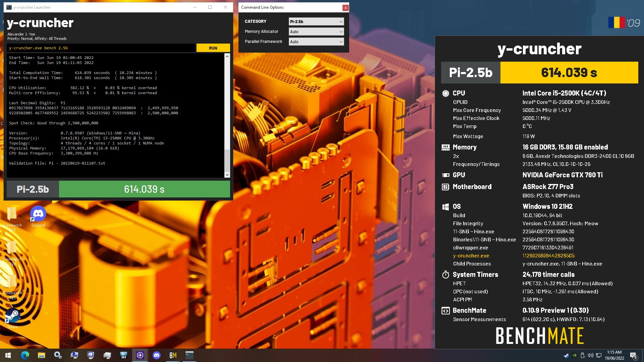The height and width of the screenshot is (362, 644).
Task: Switch to BenchMate BM taskbar icon
Action: (173, 355)
